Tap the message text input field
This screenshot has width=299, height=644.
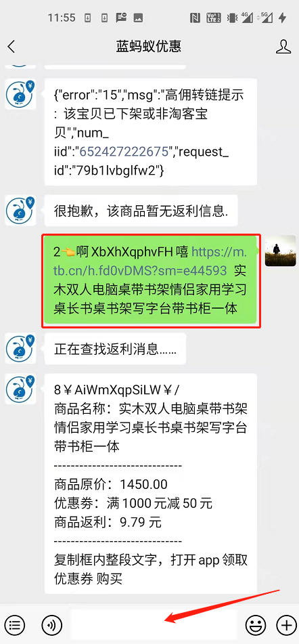pyautogui.click(x=154, y=624)
